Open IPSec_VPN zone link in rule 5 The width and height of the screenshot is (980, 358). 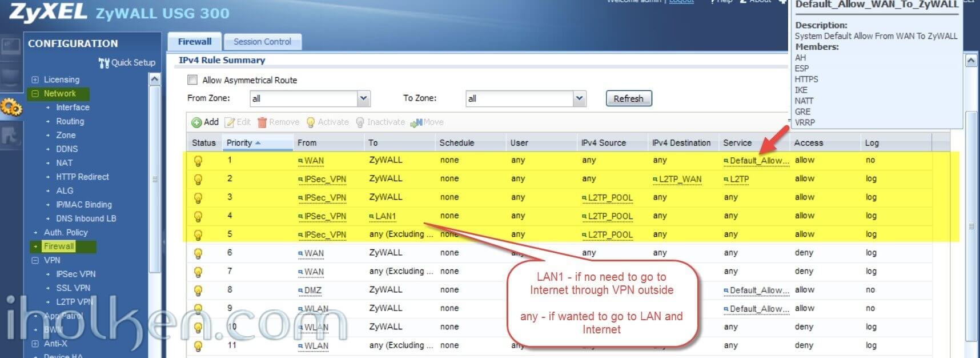pos(325,234)
